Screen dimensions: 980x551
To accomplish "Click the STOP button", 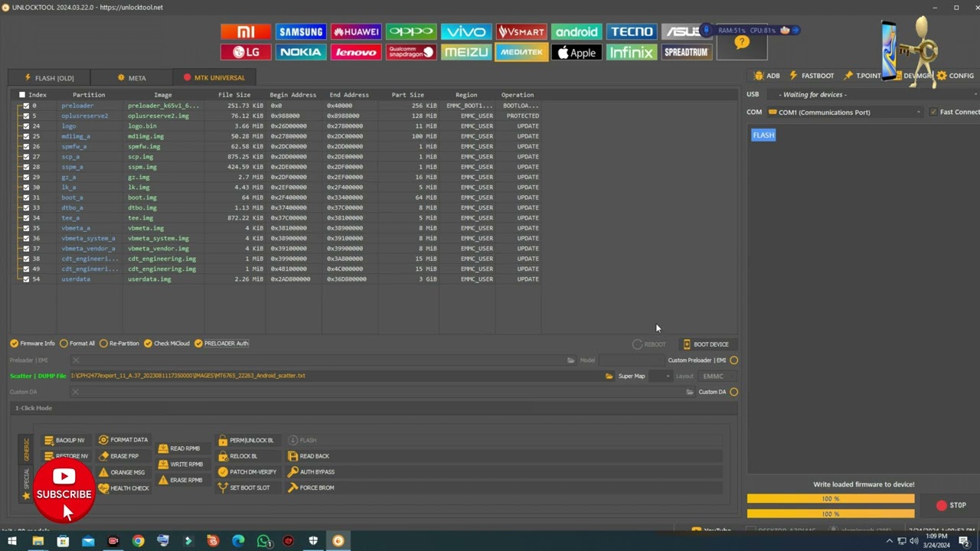I will [951, 505].
